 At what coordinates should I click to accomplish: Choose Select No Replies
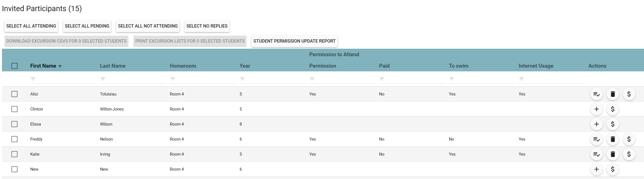(207, 26)
